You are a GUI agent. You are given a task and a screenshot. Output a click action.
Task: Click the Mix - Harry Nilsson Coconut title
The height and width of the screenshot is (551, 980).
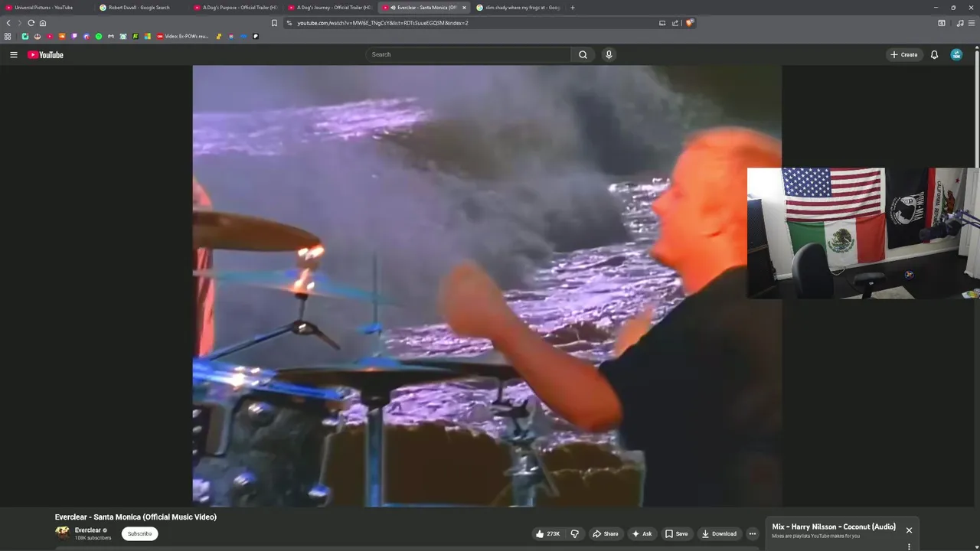[x=834, y=527]
